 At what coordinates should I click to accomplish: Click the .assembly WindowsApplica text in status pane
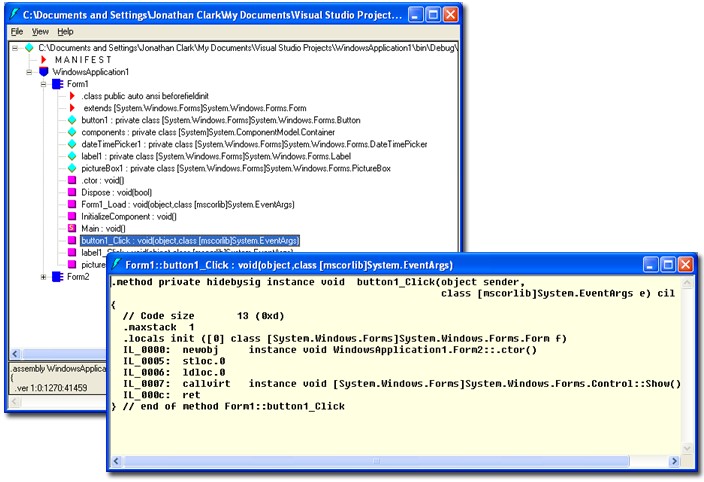click(59, 369)
